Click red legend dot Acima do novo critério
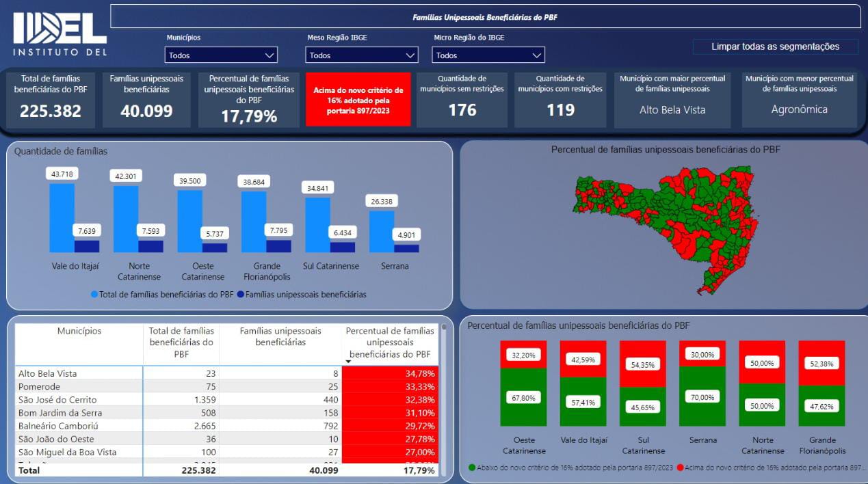The width and height of the screenshot is (868, 484). pos(681,468)
